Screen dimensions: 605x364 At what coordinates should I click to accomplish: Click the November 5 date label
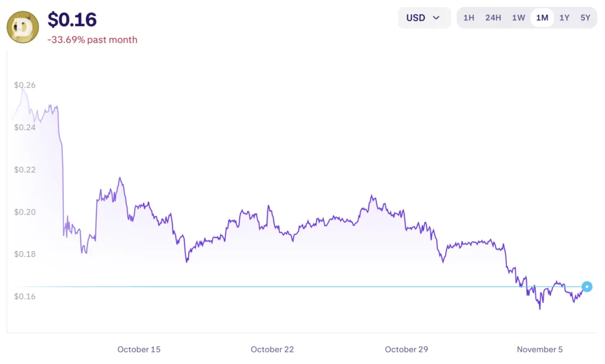pyautogui.click(x=540, y=349)
